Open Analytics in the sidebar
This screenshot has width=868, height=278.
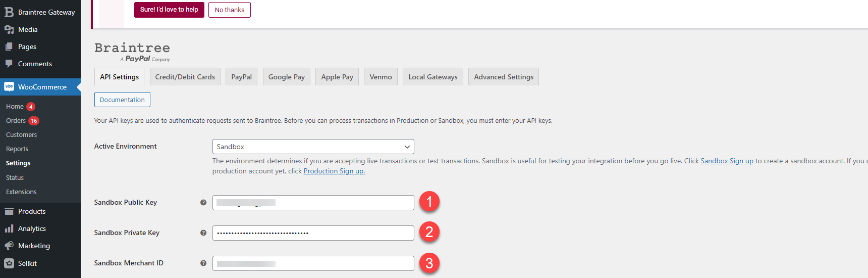tap(40, 228)
